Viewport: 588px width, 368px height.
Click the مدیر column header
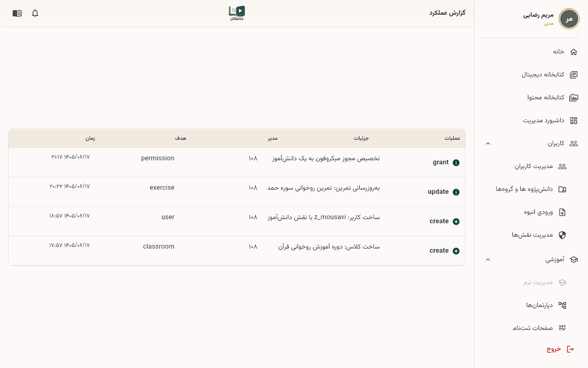point(273,138)
